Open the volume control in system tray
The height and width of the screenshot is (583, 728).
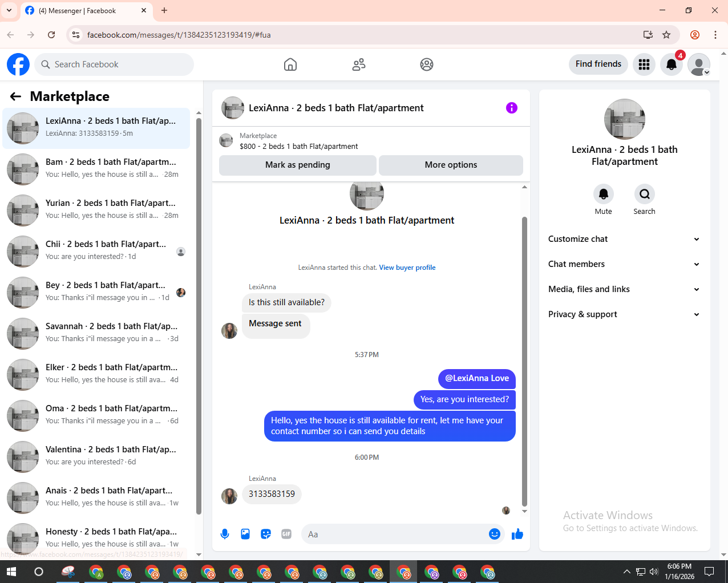click(654, 572)
